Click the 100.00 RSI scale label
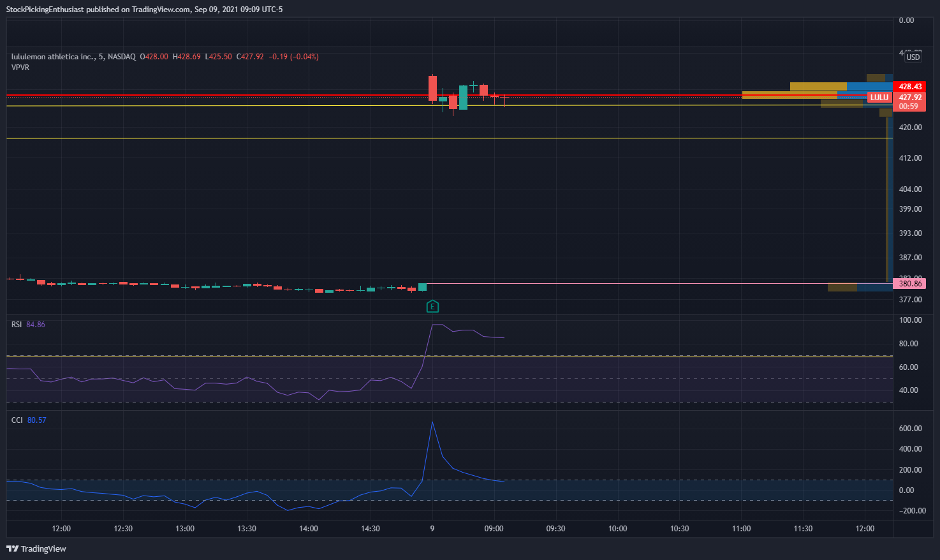This screenshot has height=560, width=940. click(x=911, y=320)
